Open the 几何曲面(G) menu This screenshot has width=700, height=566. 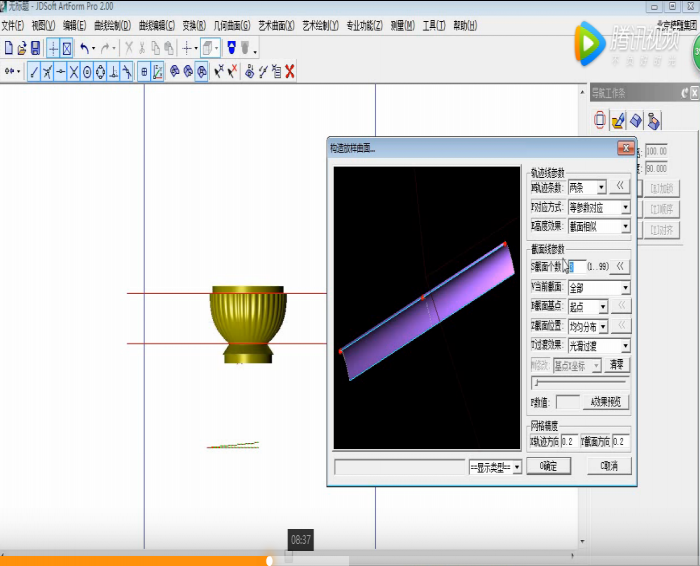click(234, 25)
